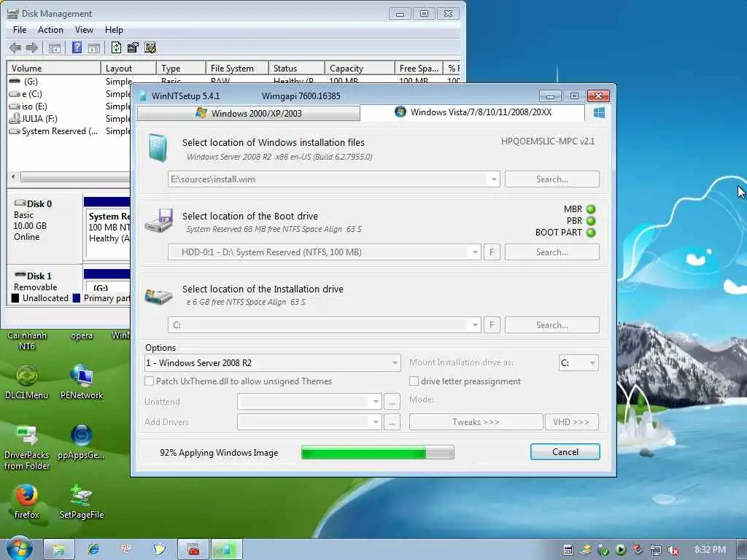Click the Properties icon in Disk Management toolbar
The image size is (747, 560).
133,47
